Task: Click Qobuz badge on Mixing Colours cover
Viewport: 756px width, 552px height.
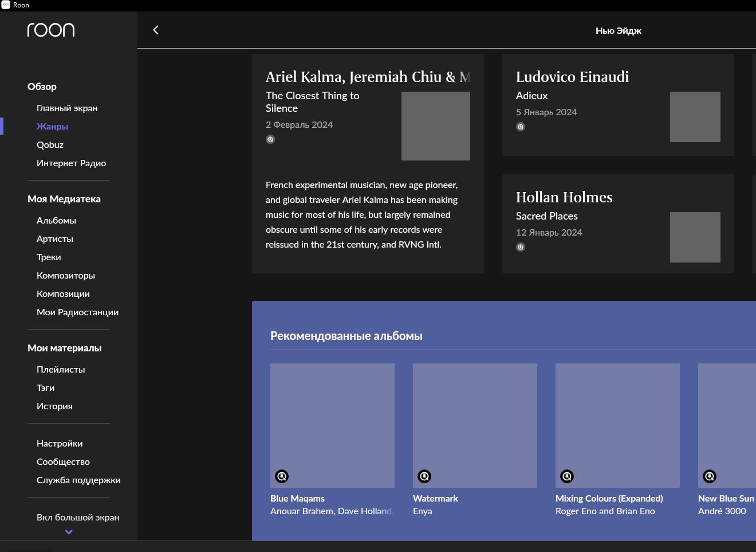Action: point(567,476)
